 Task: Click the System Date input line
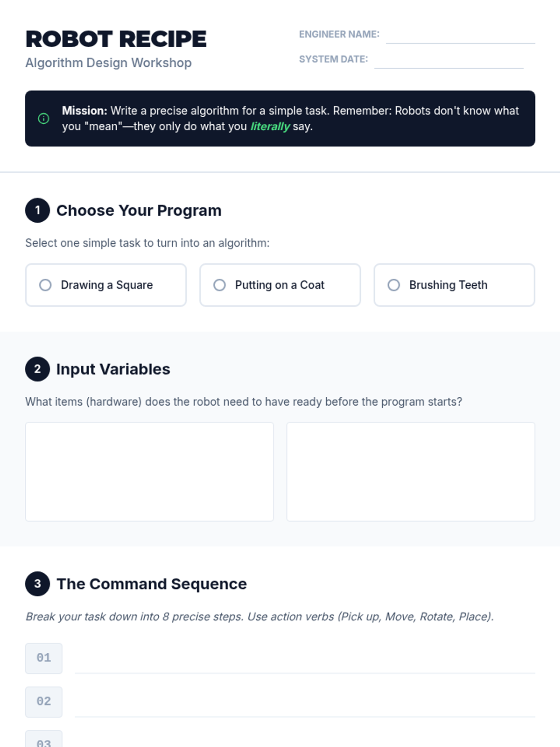pyautogui.click(x=449, y=60)
